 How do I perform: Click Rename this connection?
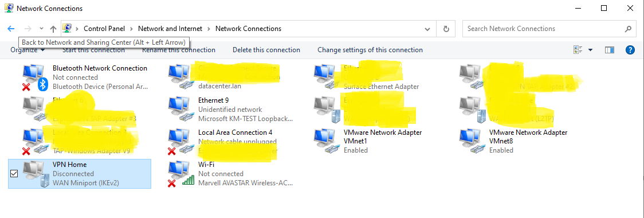[179, 50]
